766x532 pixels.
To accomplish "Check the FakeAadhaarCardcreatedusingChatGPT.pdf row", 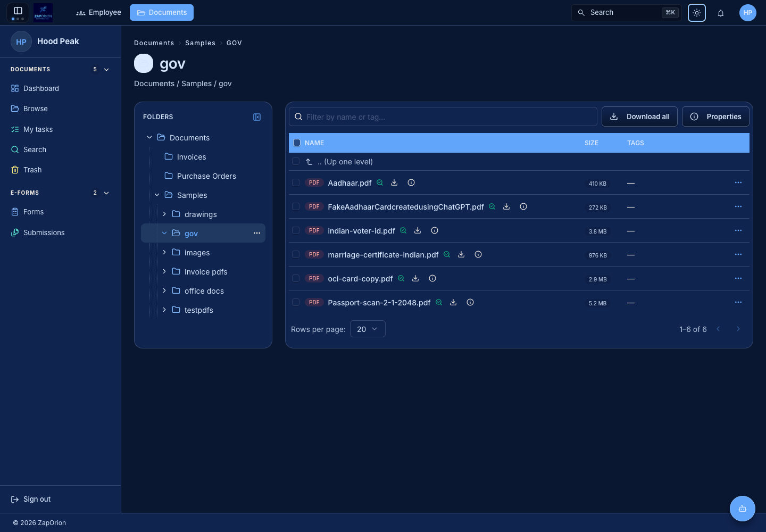I will click(x=296, y=206).
